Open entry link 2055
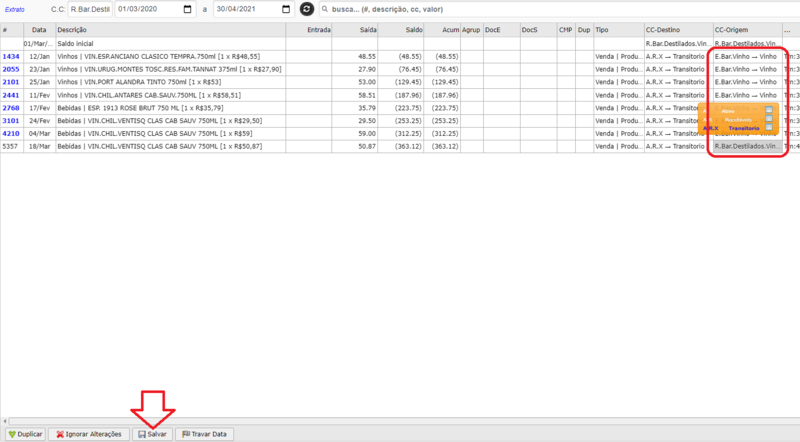The width and height of the screenshot is (800, 442). pos(11,69)
